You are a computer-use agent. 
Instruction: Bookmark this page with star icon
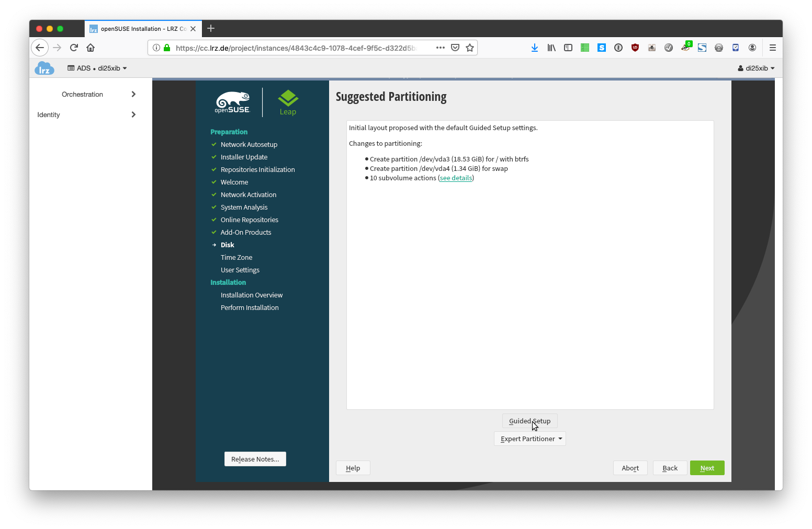point(470,48)
